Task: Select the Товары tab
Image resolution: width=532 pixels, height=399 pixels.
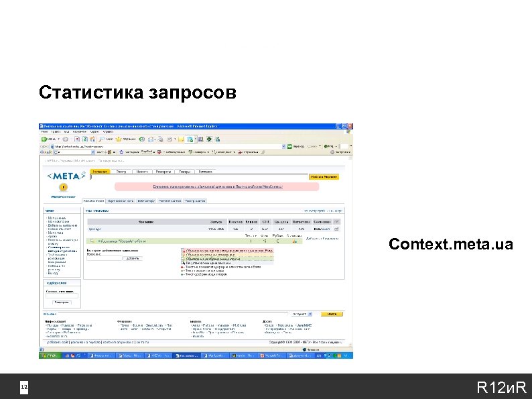Action: click(x=184, y=172)
